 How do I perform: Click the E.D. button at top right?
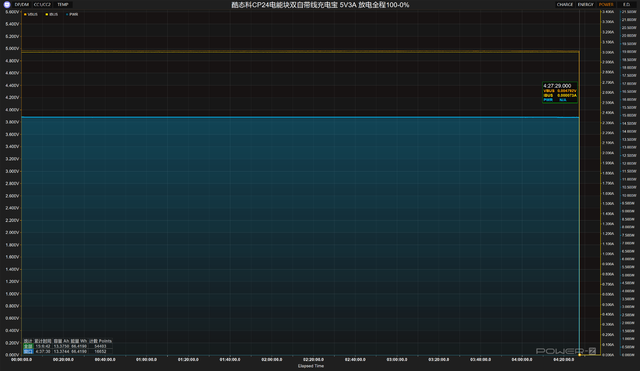tap(627, 4)
